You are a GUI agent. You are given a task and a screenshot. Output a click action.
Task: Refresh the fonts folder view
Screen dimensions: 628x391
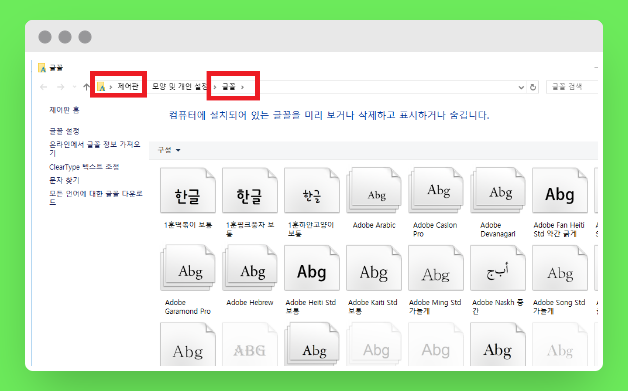pos(533,87)
